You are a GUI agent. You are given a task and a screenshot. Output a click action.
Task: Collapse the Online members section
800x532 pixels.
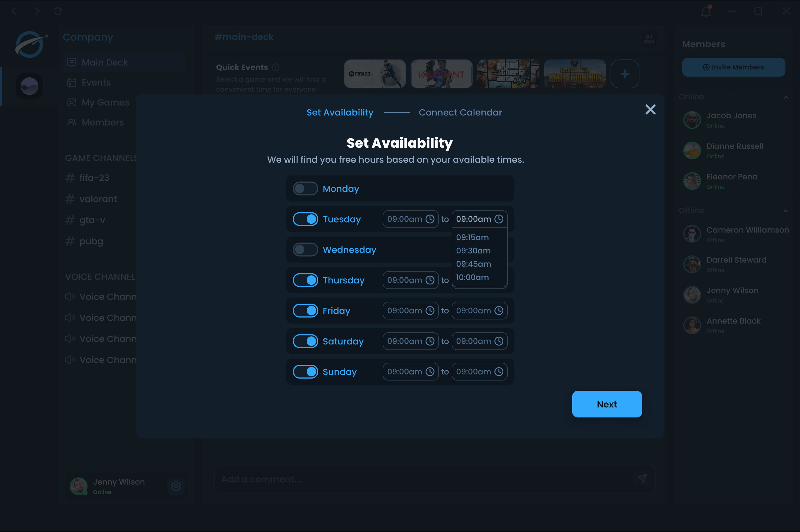pyautogui.click(x=786, y=97)
